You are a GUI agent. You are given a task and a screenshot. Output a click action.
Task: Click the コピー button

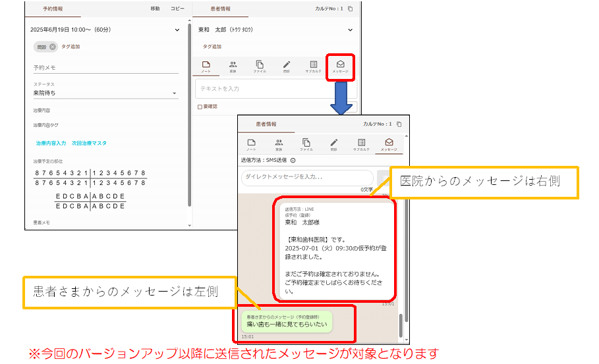click(x=177, y=9)
